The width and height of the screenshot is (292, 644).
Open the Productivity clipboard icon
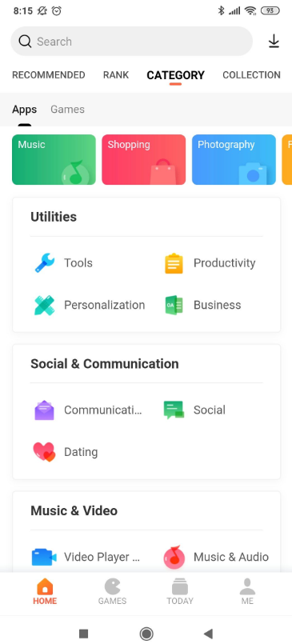tap(174, 263)
